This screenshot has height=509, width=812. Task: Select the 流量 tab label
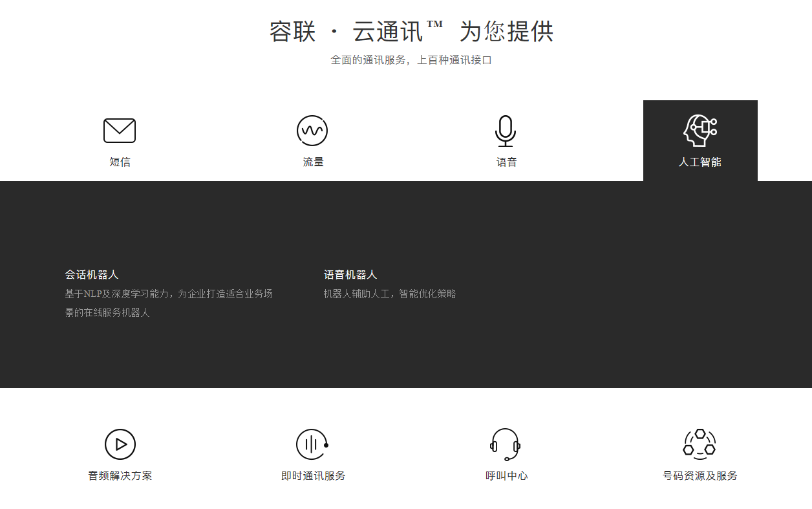[x=313, y=162]
